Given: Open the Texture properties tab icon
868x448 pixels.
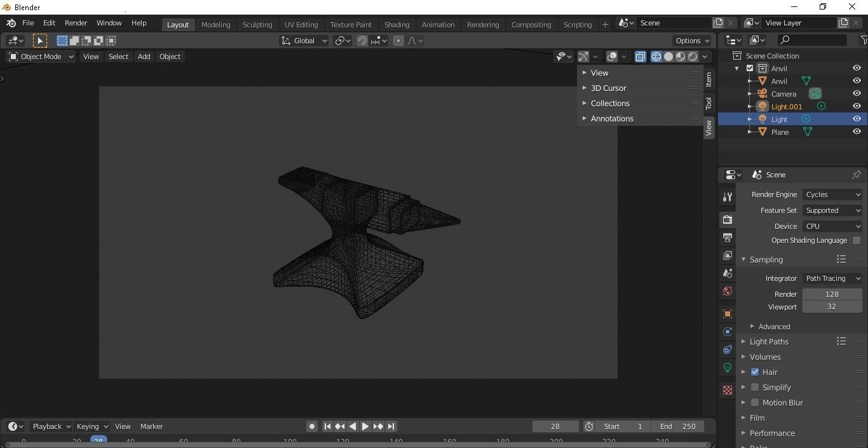Looking at the screenshot, I should [728, 390].
